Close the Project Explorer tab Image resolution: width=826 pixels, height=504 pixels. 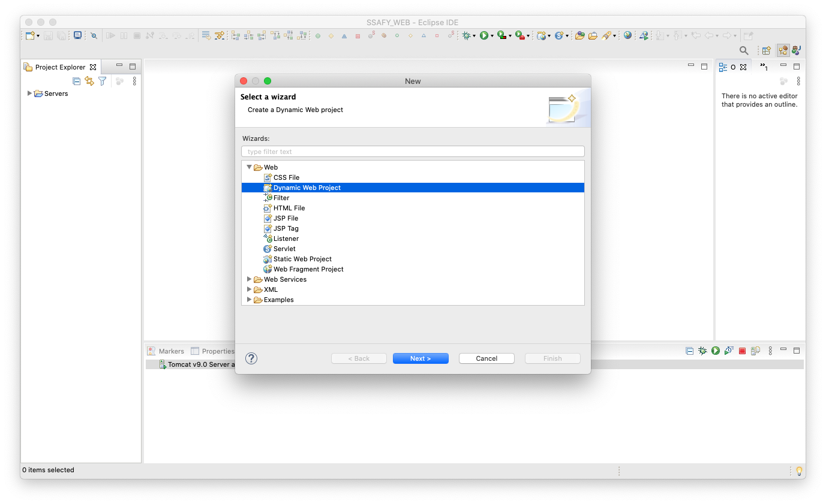pyautogui.click(x=93, y=67)
